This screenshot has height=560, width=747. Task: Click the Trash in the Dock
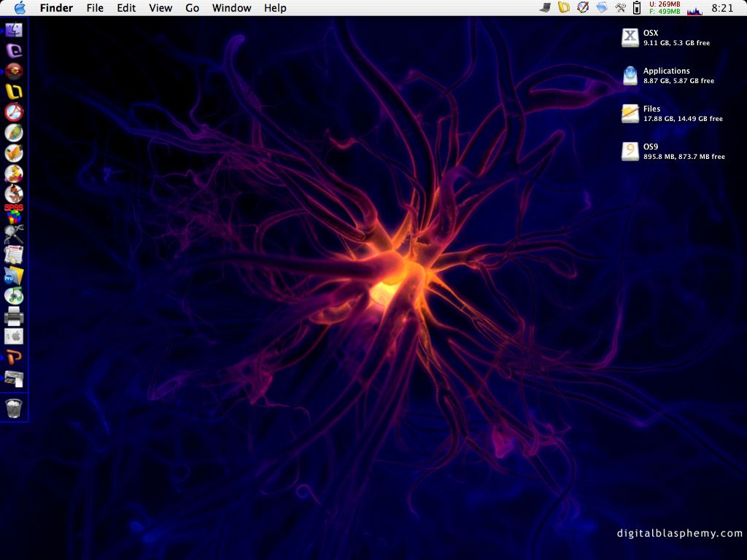(14, 408)
